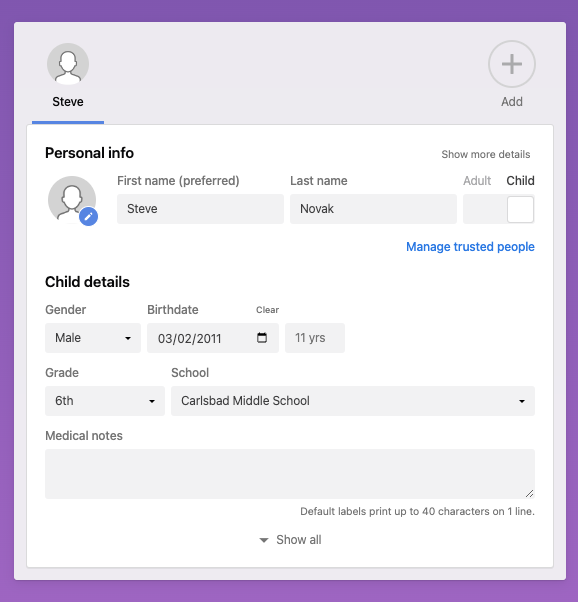Open Manage trusted people link
Screen dimensions: 578x602
(x=470, y=246)
